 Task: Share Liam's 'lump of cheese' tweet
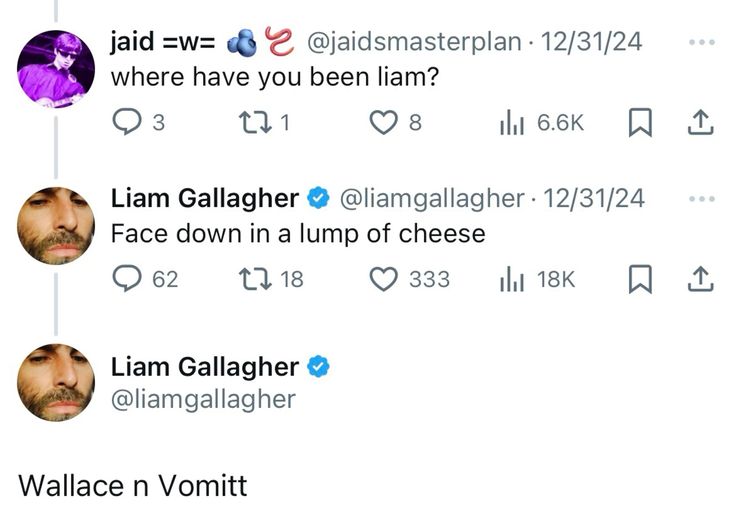tap(700, 279)
